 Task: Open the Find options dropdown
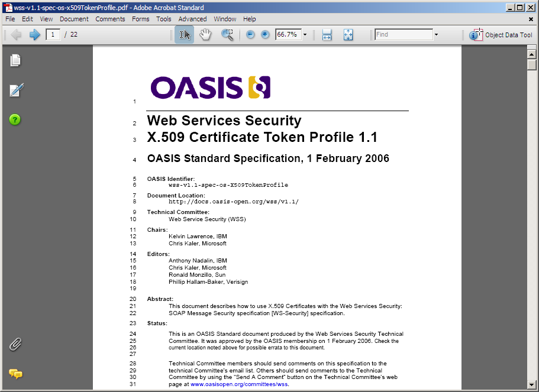pyautogui.click(x=436, y=34)
